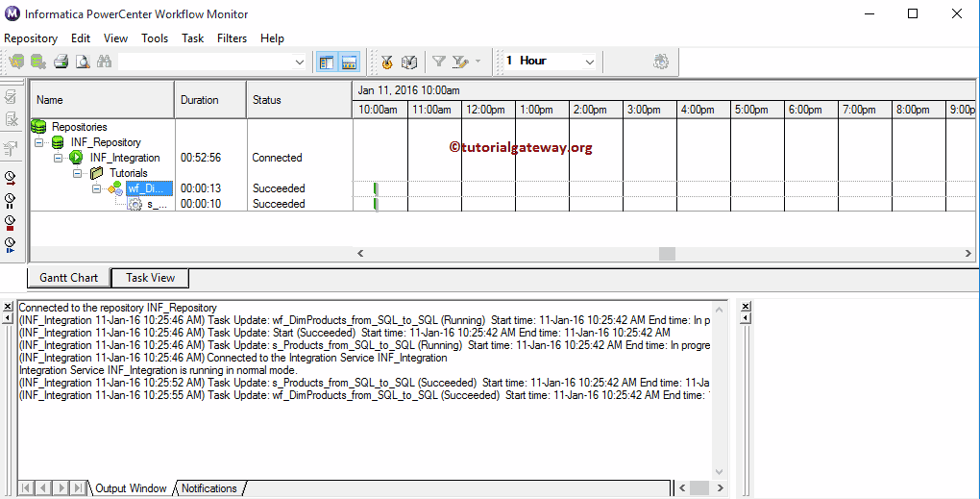Collapse the INF_Integration tree node
980x499 pixels.
[x=58, y=158]
